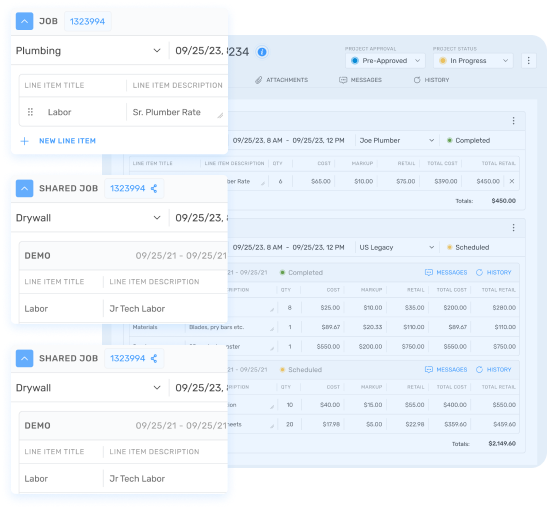Click the share icon in second SHARED JOB card
The height and width of the screenshot is (509, 547).
pyautogui.click(x=154, y=358)
